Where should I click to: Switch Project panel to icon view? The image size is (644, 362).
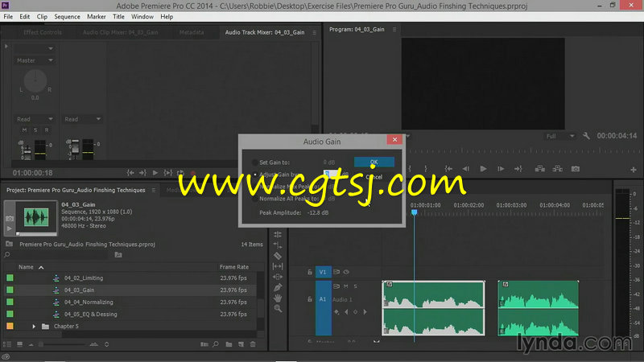tap(19, 344)
